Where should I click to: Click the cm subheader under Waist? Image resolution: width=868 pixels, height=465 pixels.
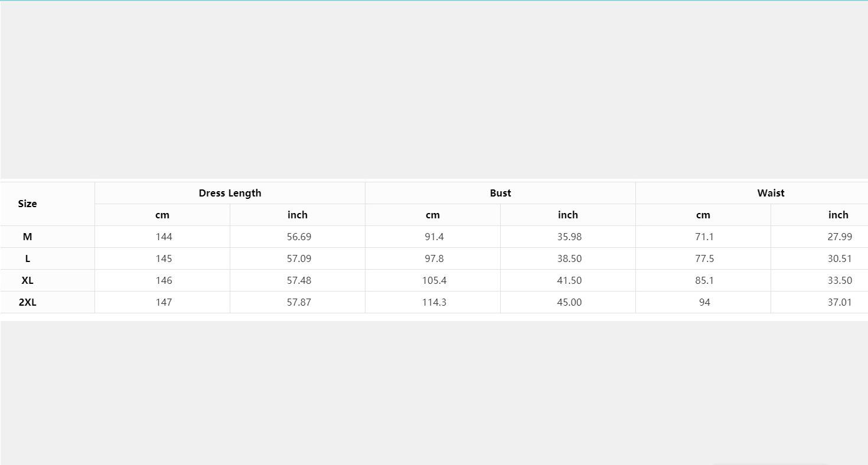click(x=703, y=215)
